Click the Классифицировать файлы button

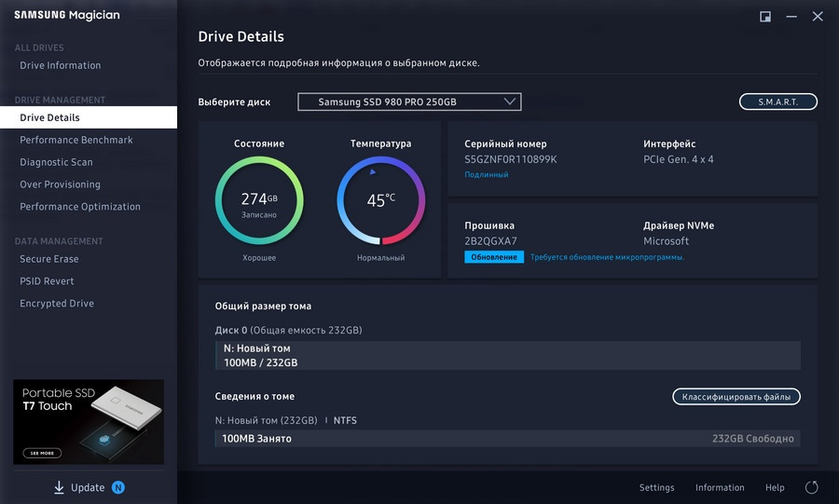736,397
